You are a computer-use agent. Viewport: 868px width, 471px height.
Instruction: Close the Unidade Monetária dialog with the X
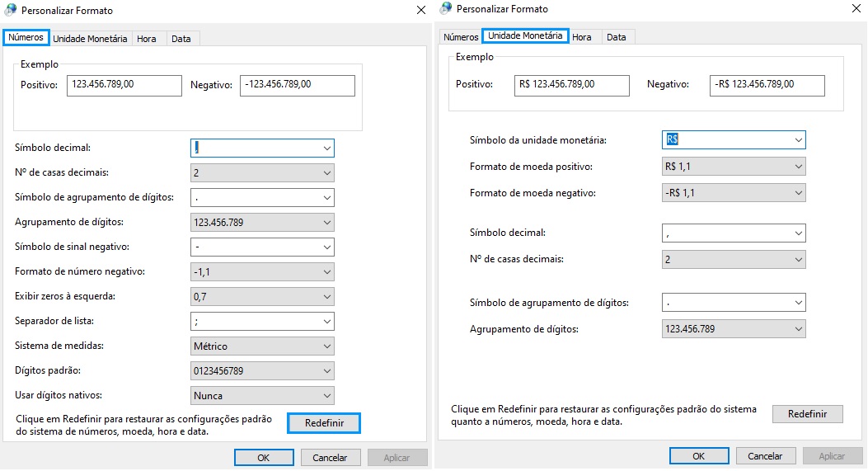coord(855,10)
